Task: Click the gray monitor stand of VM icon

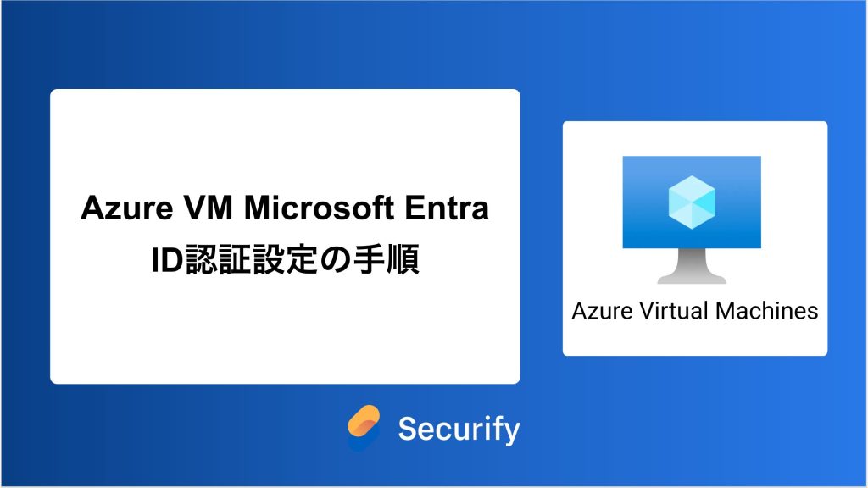Action: tap(692, 266)
